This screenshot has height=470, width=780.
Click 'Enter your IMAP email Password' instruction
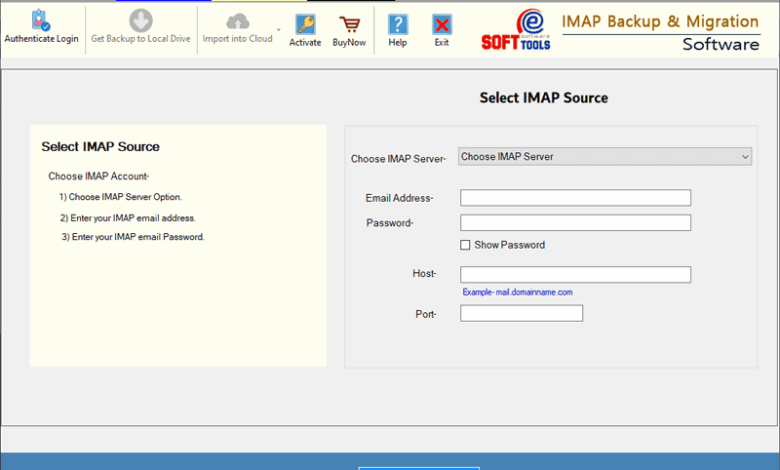[133, 237]
